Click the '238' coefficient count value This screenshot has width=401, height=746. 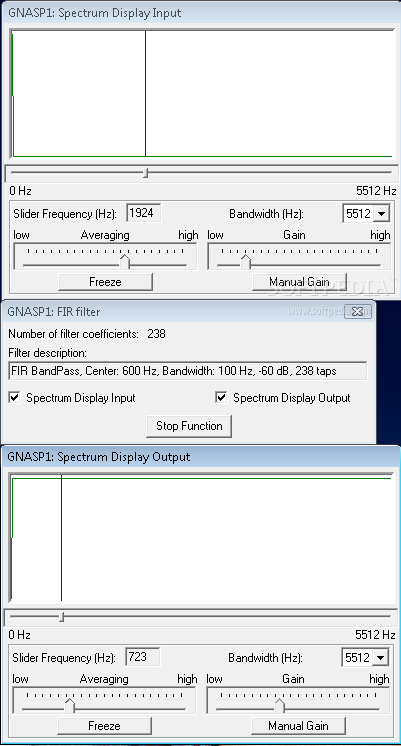(156, 334)
